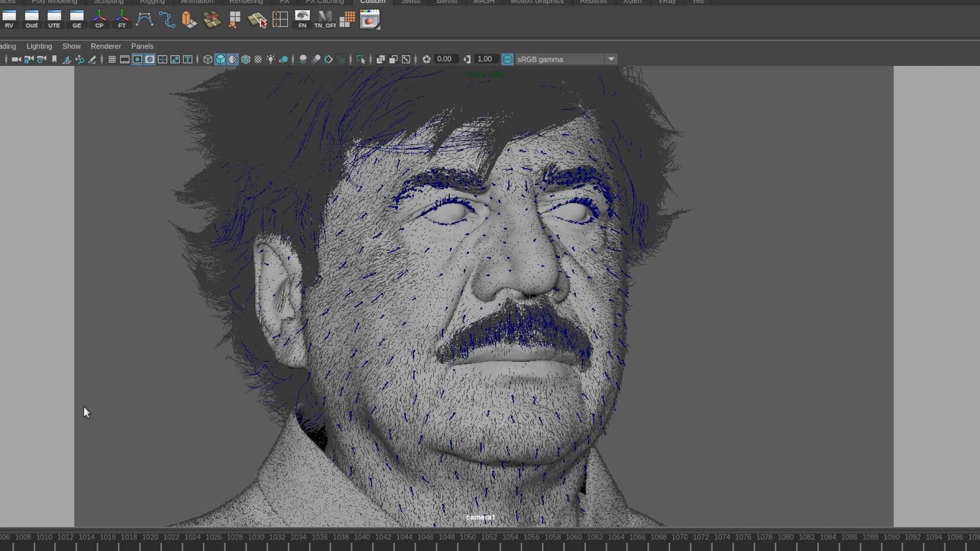This screenshot has width=980, height=551.
Task: Click the gamma 1.00 value field
Action: click(x=485, y=59)
